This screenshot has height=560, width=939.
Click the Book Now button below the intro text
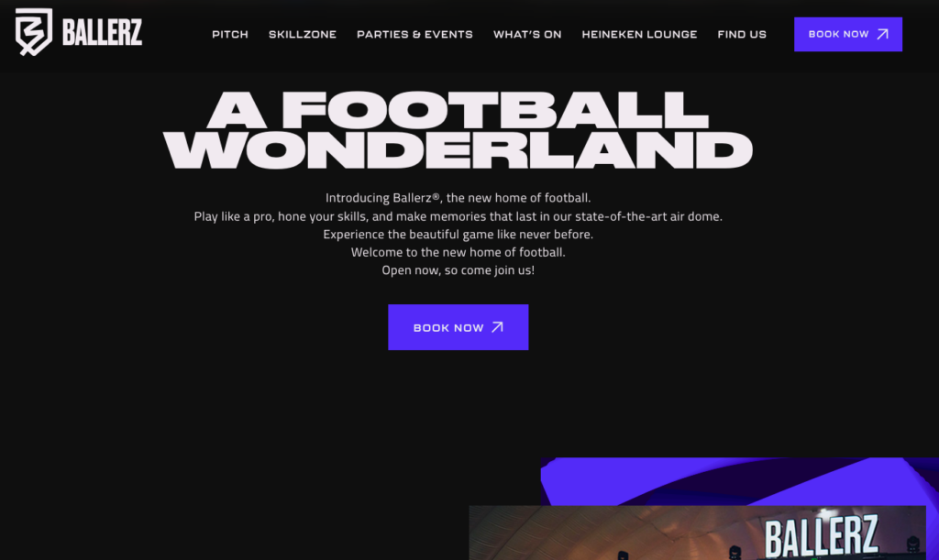coord(458,327)
